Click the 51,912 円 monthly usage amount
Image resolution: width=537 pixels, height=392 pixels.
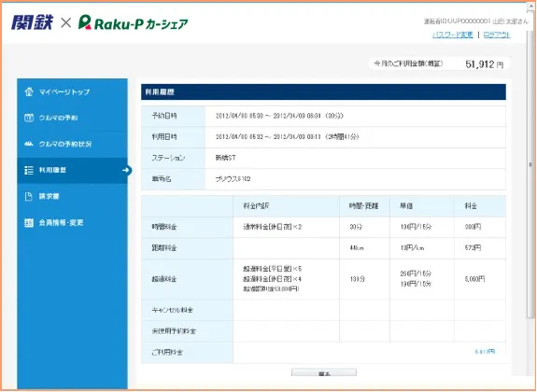[485, 64]
